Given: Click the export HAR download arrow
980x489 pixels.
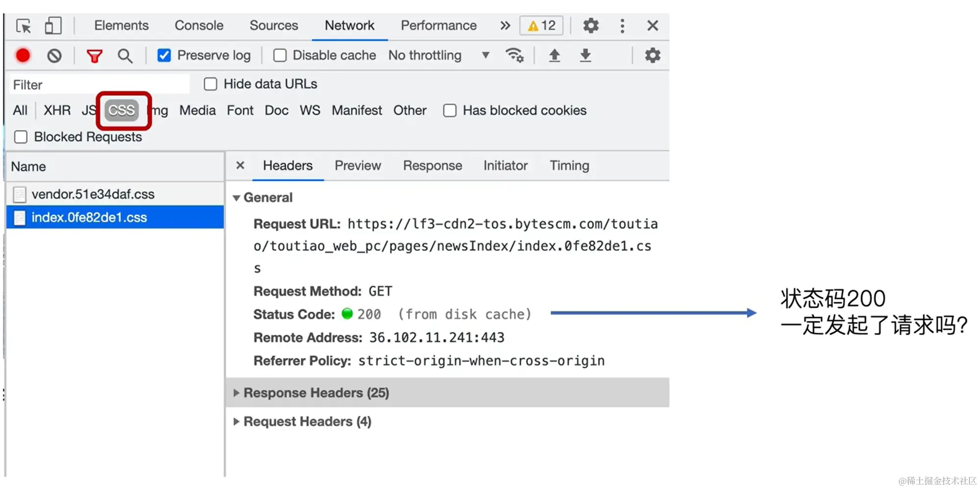Looking at the screenshot, I should click(x=585, y=55).
